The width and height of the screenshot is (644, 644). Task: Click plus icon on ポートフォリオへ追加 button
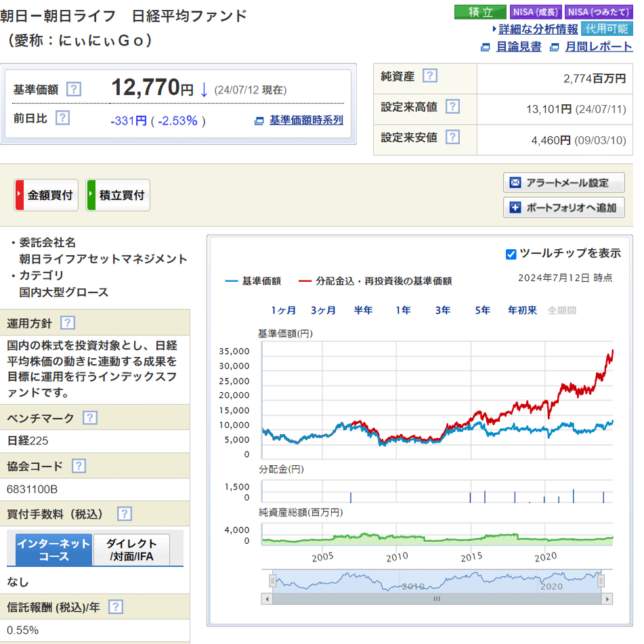(515, 207)
